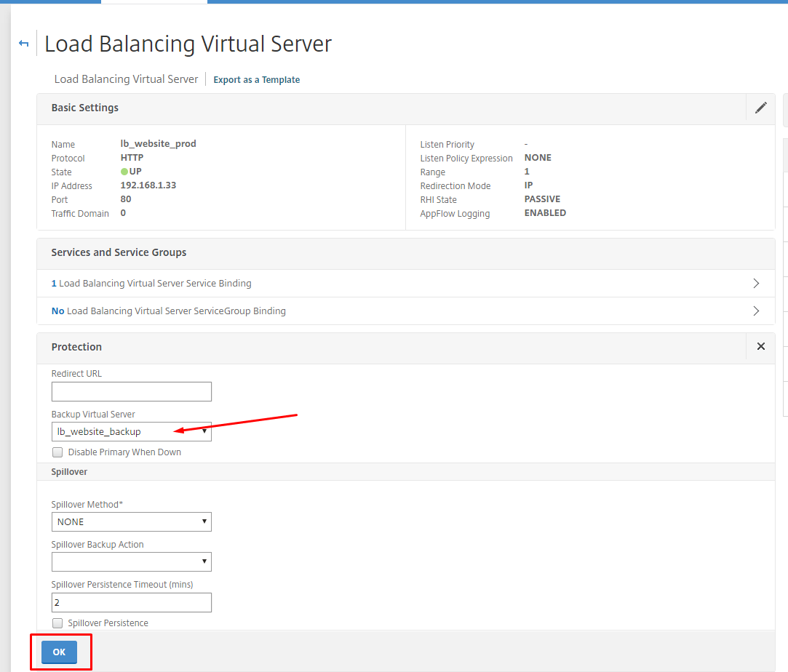Enable Disable Primary When Down checkbox
The image size is (788, 672).
coord(57,452)
